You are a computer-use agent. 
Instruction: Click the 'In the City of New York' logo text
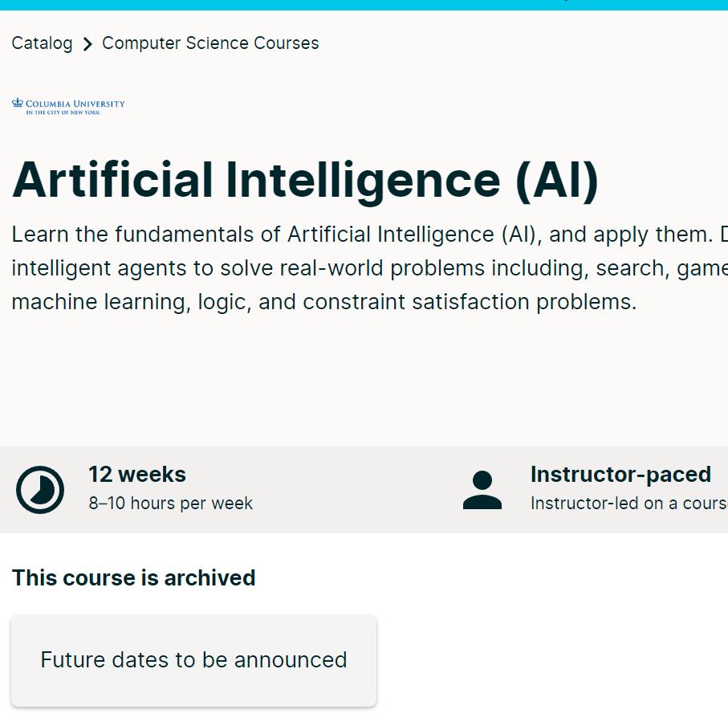[x=63, y=113]
